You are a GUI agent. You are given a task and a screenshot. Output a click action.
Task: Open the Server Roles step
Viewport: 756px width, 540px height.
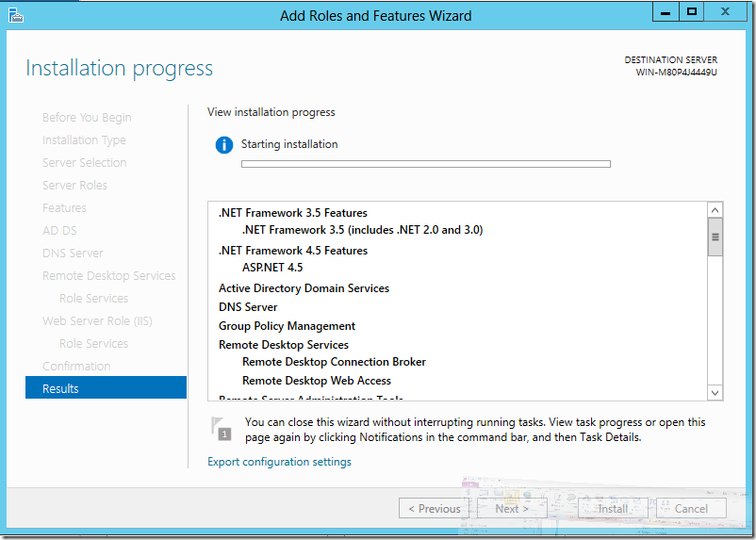coord(74,185)
